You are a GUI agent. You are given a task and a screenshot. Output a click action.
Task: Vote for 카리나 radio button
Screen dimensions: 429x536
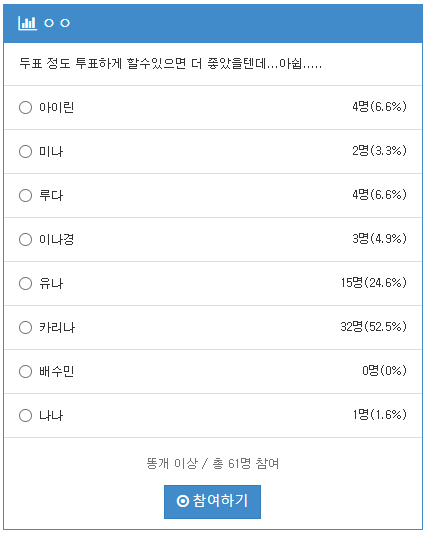[25, 327]
